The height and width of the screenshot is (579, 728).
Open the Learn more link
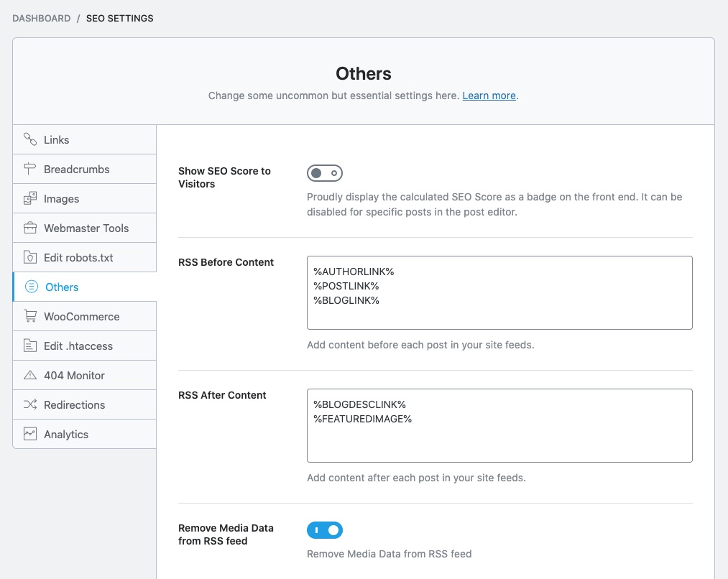pyautogui.click(x=489, y=96)
